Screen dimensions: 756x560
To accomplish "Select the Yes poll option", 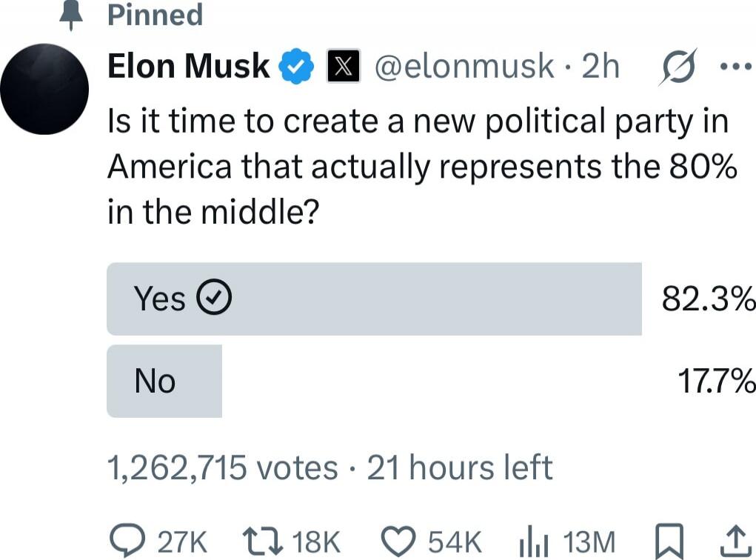I will (x=374, y=299).
